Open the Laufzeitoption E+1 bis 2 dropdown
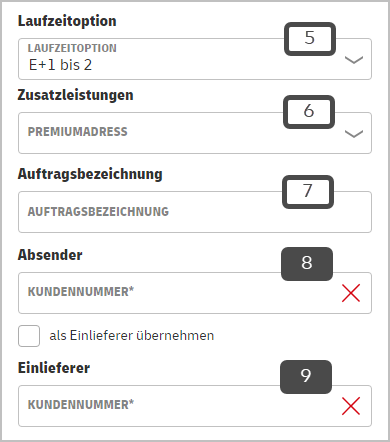Image resolution: width=390 pixels, height=442 pixels. pyautogui.click(x=195, y=59)
